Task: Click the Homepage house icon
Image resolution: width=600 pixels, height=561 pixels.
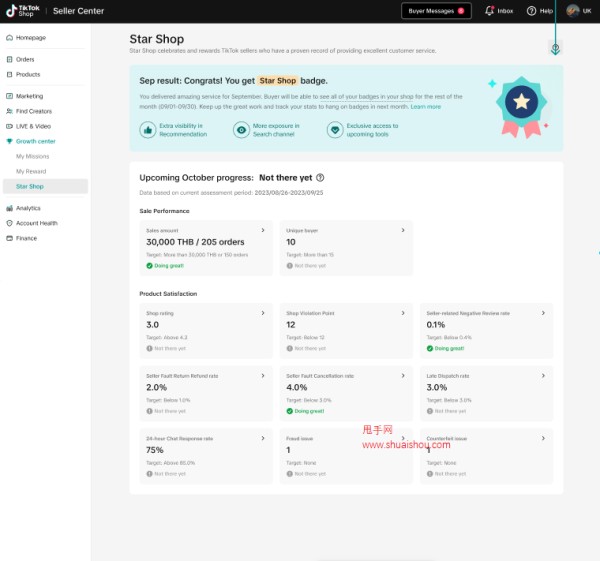Action: (10, 38)
